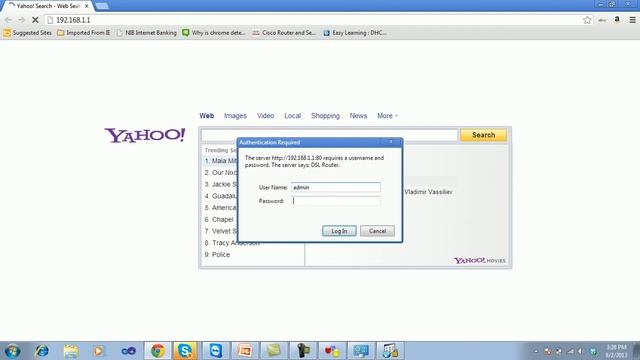Viewport: 640px width, 360px height.
Task: Show hidden system tray icons arrow
Action: 536,351
